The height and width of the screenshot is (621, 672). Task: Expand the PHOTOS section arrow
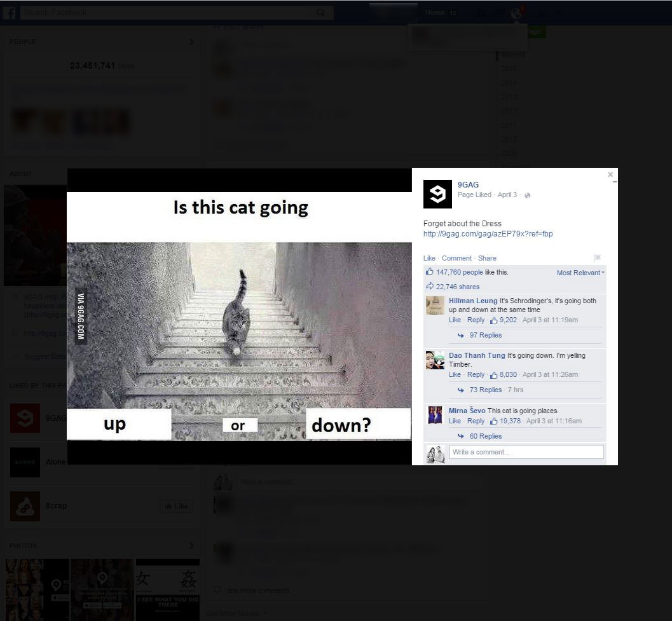pos(191,545)
